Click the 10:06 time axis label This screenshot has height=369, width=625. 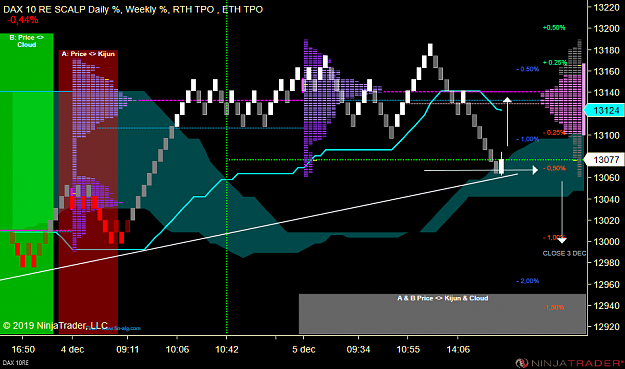click(177, 349)
